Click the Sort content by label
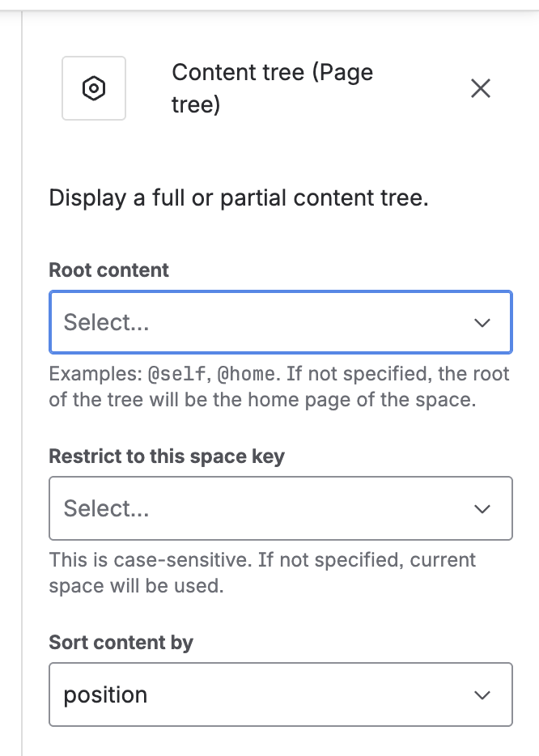This screenshot has width=539, height=756. coord(121,643)
